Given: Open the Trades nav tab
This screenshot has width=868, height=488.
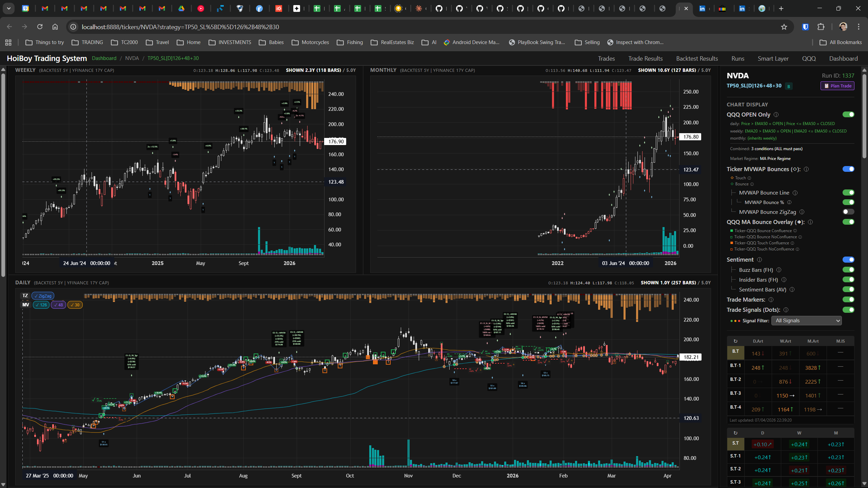Looking at the screenshot, I should click(x=606, y=59).
